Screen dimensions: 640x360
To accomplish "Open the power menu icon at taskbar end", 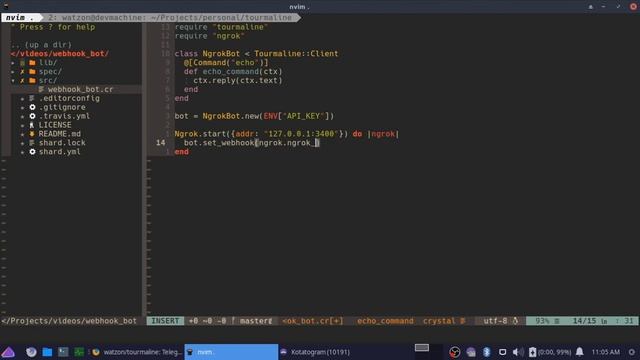I will (631, 352).
